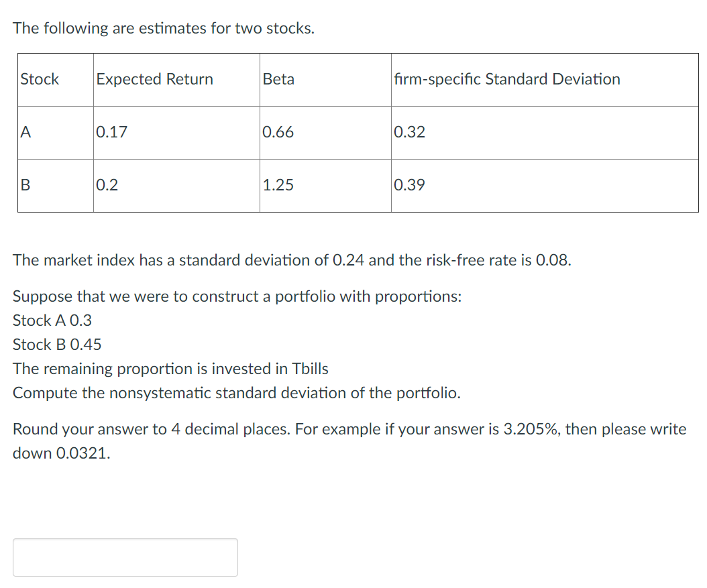This screenshot has width=707, height=588.
Task: Select the firm-specific Standard Deviation header
Action: [x=506, y=79]
